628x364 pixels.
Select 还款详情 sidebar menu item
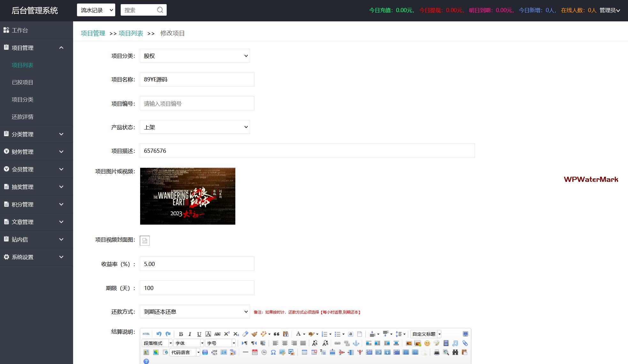(22, 117)
